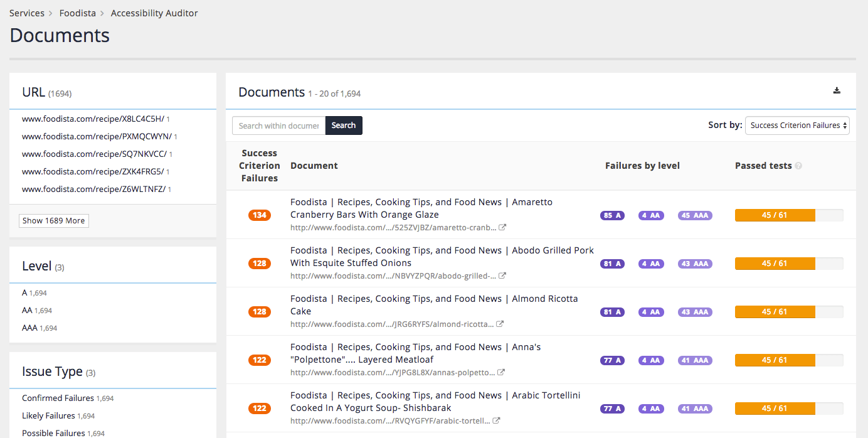
Task: Open external link icon for Anna's Polpettone
Action: pos(501,373)
